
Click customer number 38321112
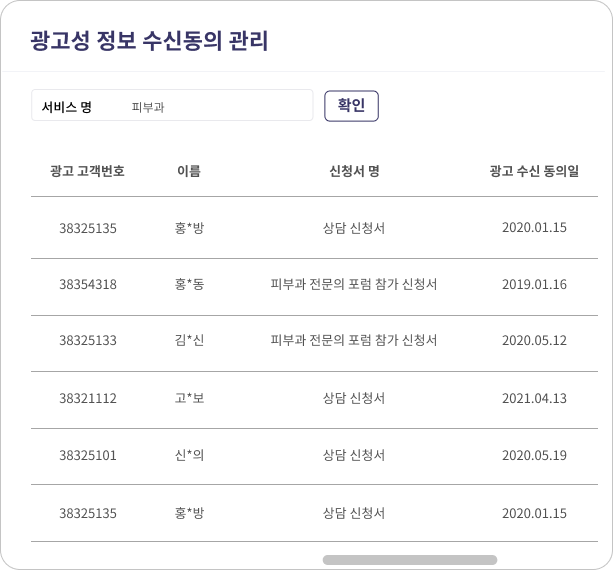point(88,398)
